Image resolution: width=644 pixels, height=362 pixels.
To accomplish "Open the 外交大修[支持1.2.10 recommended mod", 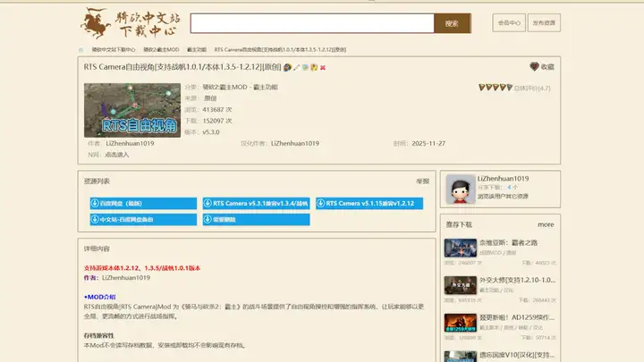I will pyautogui.click(x=518, y=280).
